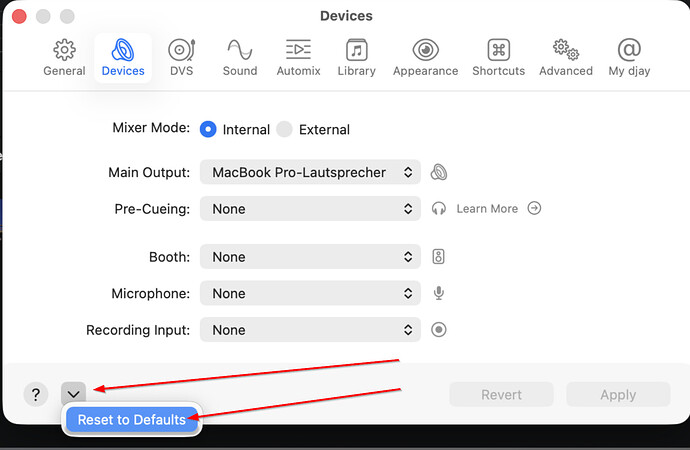690x450 pixels.
Task: Open Advanced settings tab
Action: [x=567, y=58]
